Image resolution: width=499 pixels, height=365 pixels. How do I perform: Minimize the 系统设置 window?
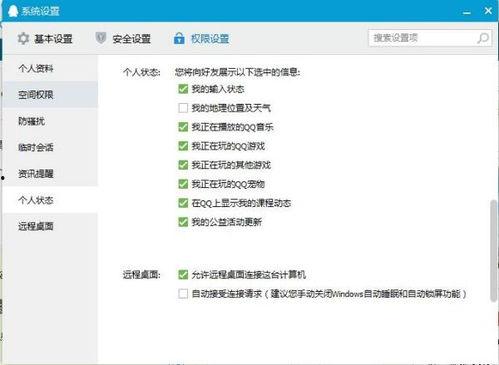coord(467,12)
